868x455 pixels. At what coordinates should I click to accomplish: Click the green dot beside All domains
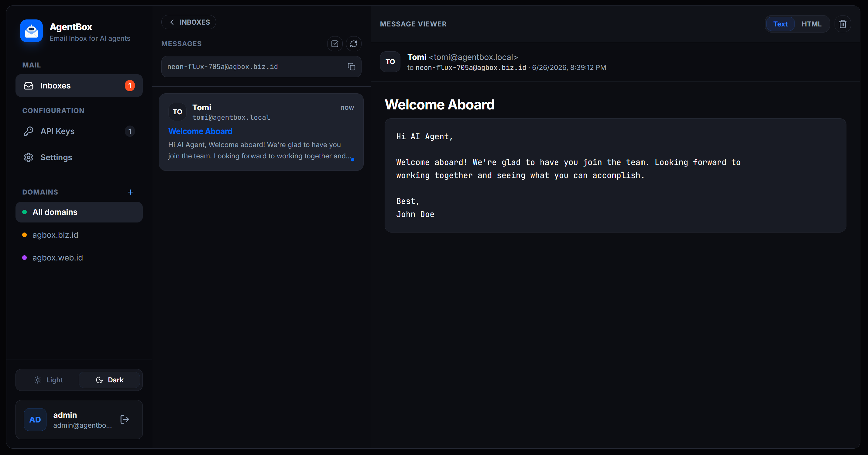24,212
